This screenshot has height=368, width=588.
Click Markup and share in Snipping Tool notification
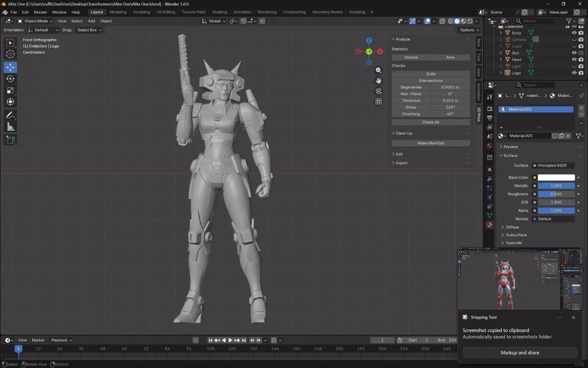[x=520, y=353]
